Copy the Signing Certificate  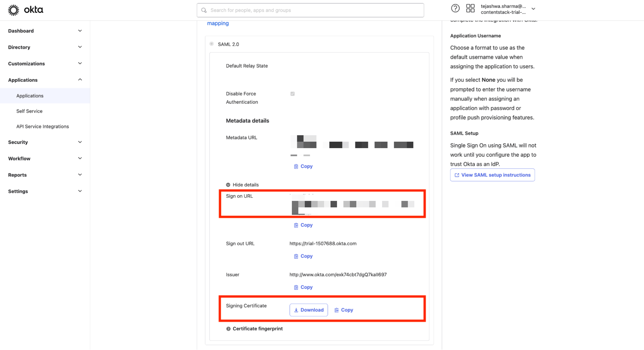(344, 310)
